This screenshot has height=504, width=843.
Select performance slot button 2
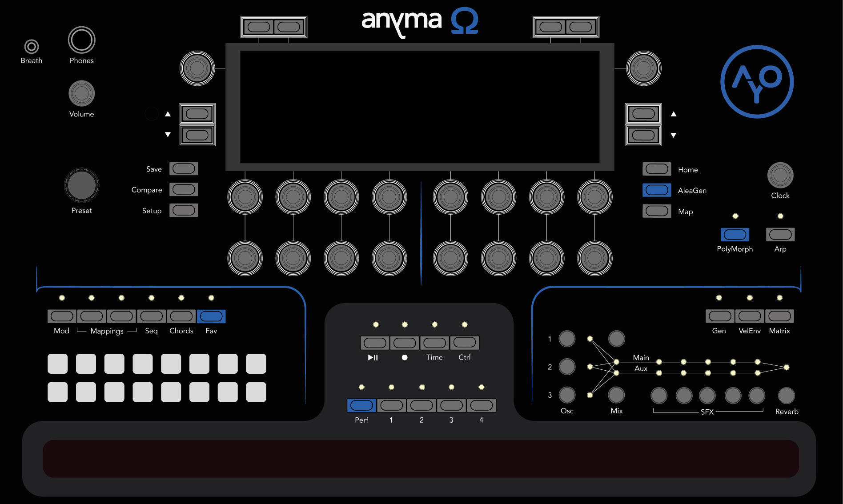click(x=421, y=405)
